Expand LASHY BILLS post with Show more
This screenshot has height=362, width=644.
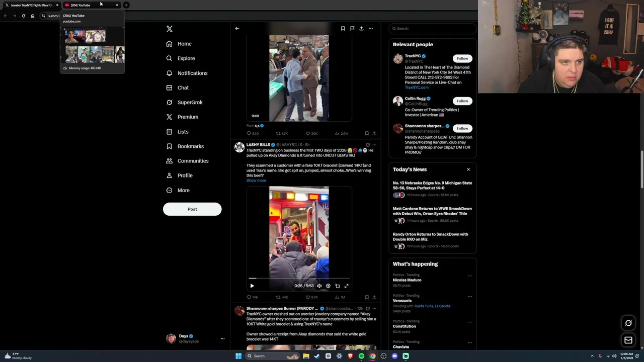point(256,180)
